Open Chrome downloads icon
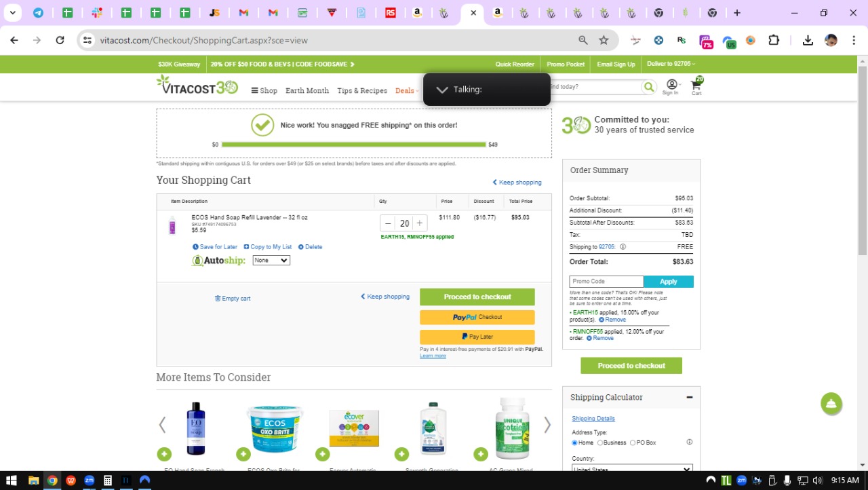Image resolution: width=868 pixels, height=490 pixels. (808, 40)
